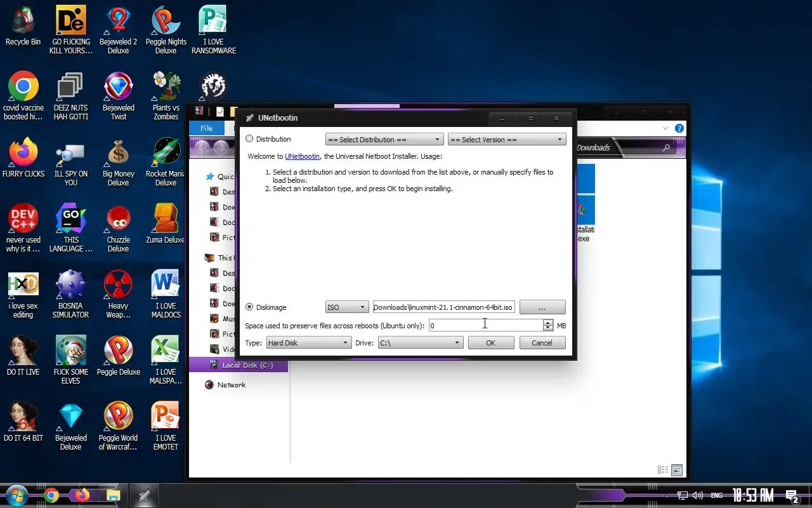Screen dimensions: 812x508
Task: Click the UNetbootin hyperlink in welcome text
Action: click(303, 156)
